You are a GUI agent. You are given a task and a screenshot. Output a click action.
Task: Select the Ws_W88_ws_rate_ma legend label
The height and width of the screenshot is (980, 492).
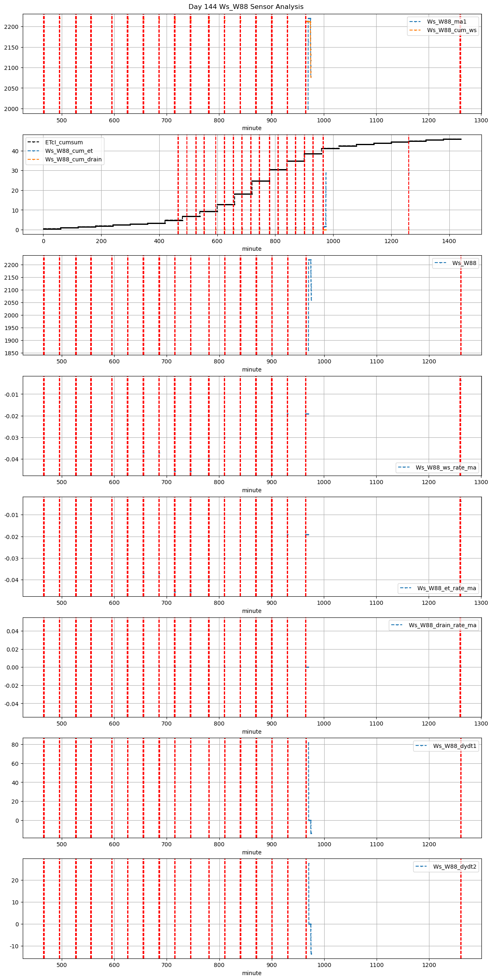point(446,467)
